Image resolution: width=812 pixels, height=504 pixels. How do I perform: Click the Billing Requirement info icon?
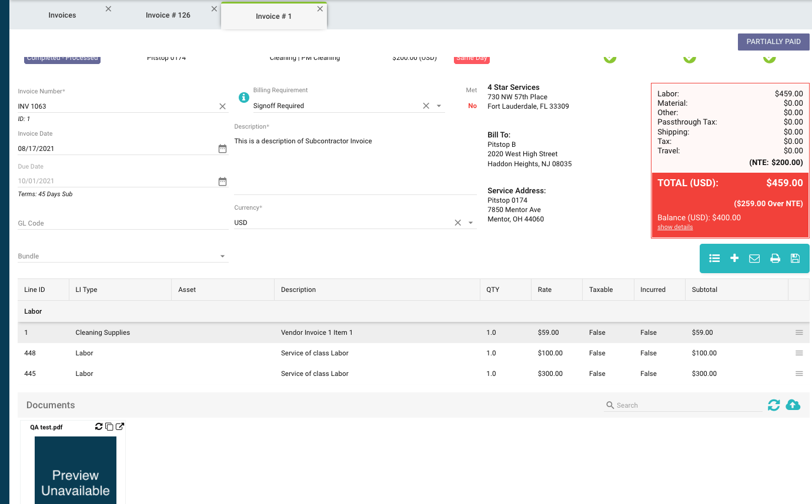243,98
